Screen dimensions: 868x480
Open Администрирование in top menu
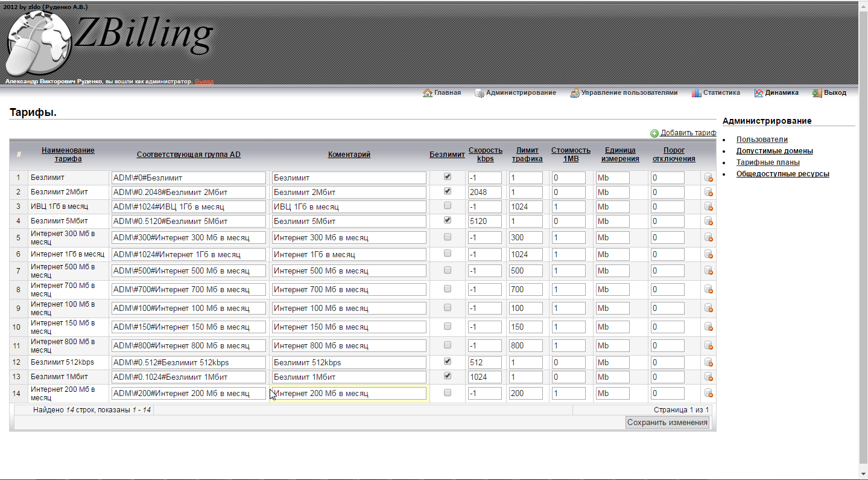(x=521, y=93)
